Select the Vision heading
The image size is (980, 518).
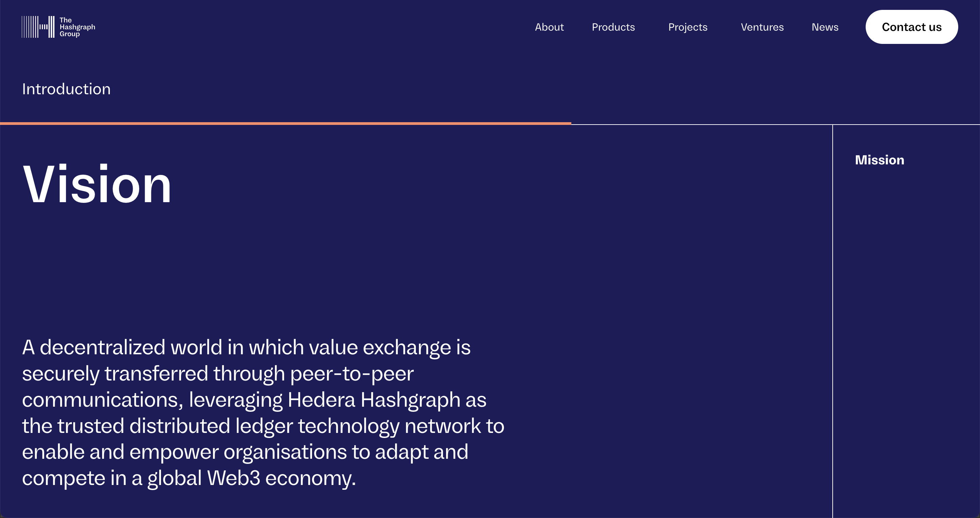[97, 184]
